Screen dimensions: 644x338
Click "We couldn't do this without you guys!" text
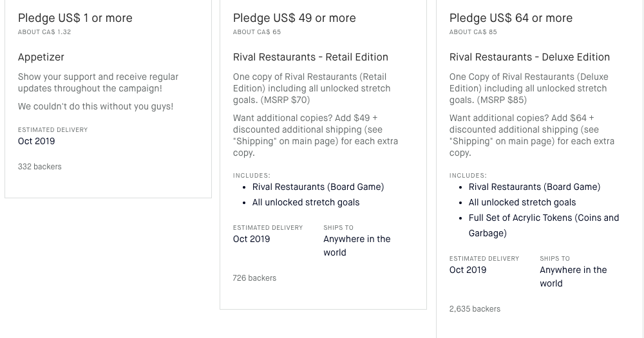[95, 106]
